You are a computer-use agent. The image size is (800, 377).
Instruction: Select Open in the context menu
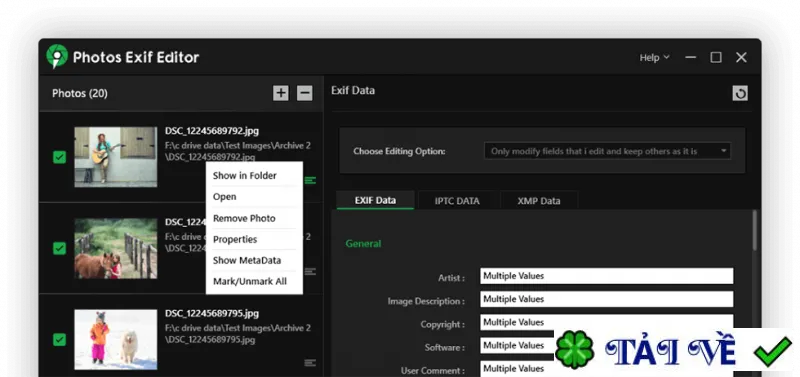click(254, 196)
